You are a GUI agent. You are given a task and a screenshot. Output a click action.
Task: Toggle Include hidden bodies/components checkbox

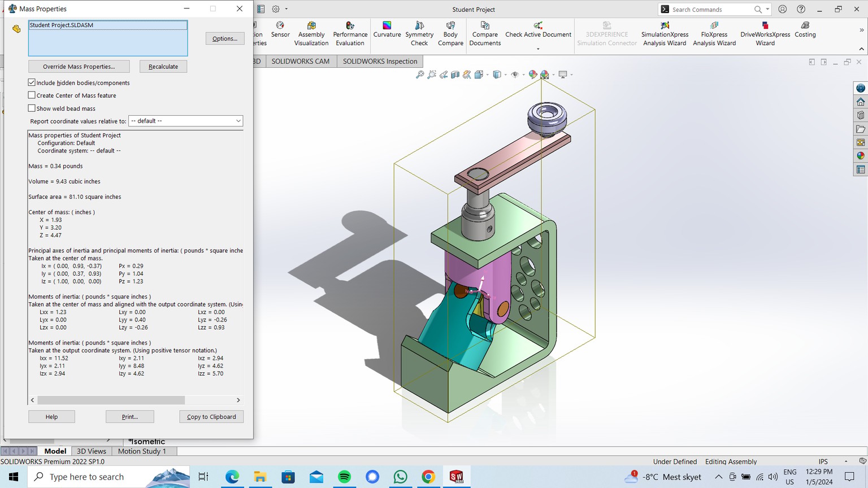[x=32, y=82]
